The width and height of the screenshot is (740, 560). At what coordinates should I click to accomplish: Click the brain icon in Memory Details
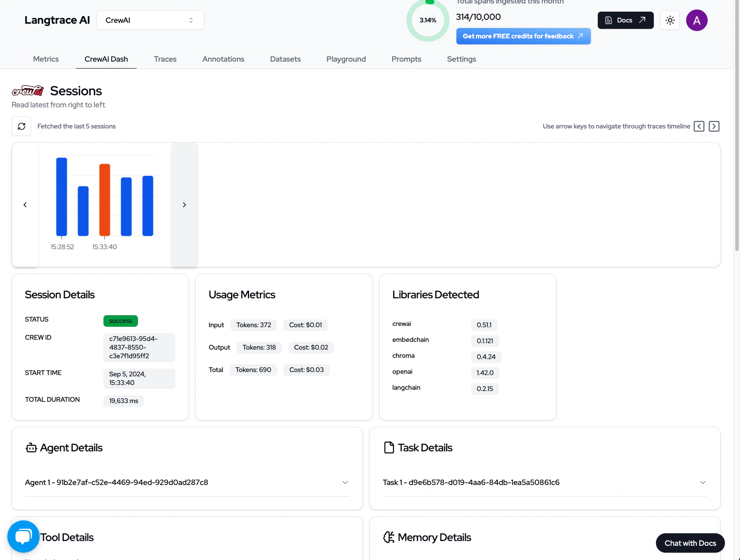click(x=389, y=537)
